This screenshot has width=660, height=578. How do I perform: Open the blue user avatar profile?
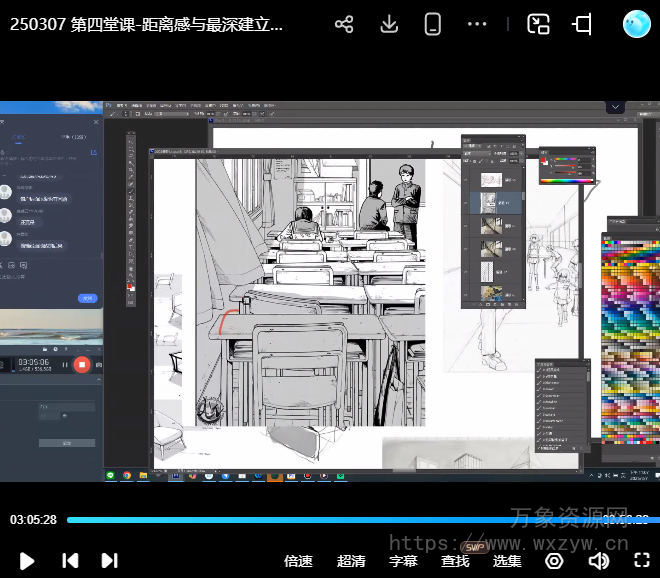(x=636, y=24)
